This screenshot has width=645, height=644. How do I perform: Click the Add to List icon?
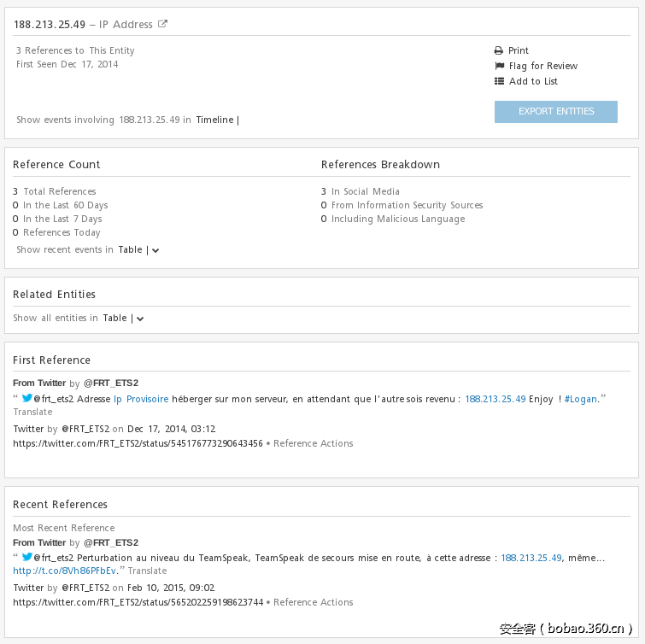(x=499, y=81)
